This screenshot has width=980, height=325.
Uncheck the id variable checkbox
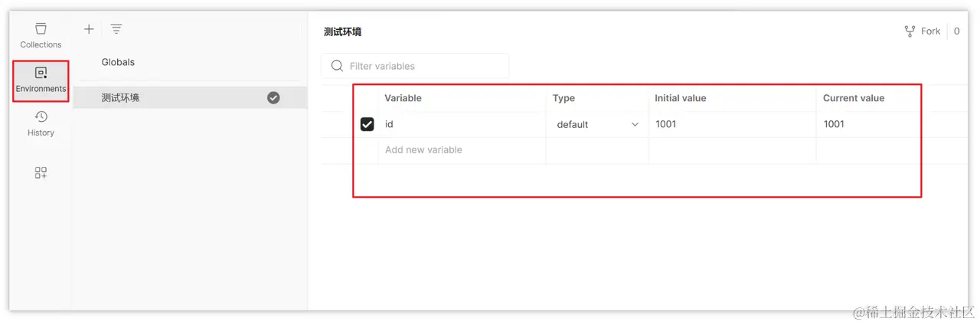click(367, 124)
